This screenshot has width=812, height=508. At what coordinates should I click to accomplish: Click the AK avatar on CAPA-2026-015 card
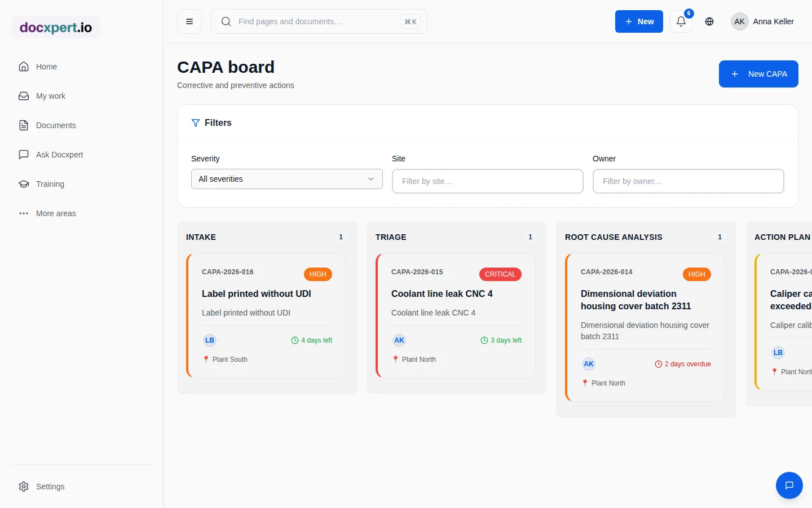pos(399,340)
